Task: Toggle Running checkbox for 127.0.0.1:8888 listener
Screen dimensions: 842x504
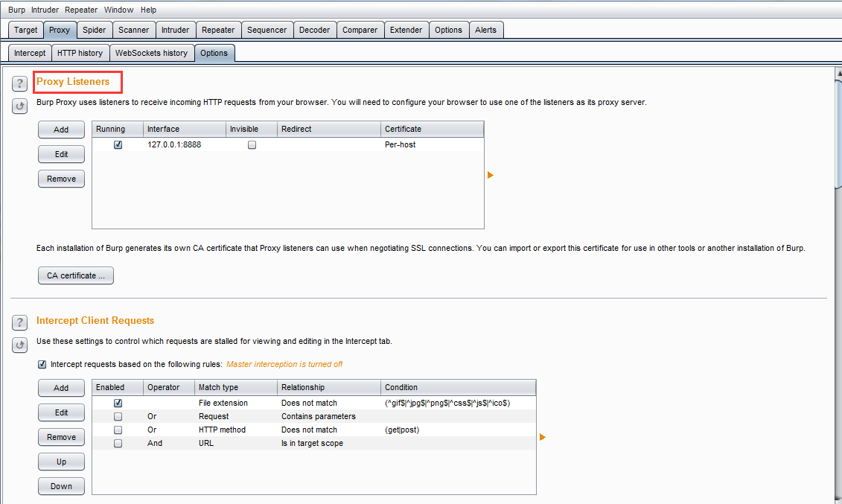Action: tap(118, 145)
